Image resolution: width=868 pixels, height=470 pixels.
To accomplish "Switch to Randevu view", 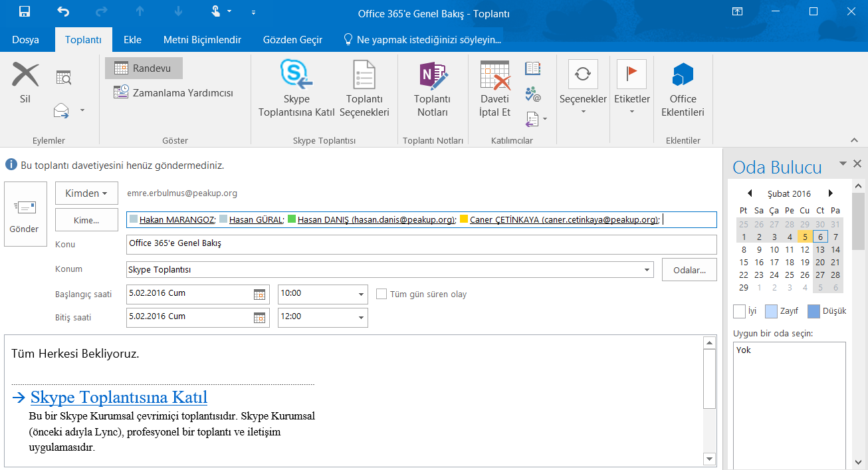I will point(144,68).
